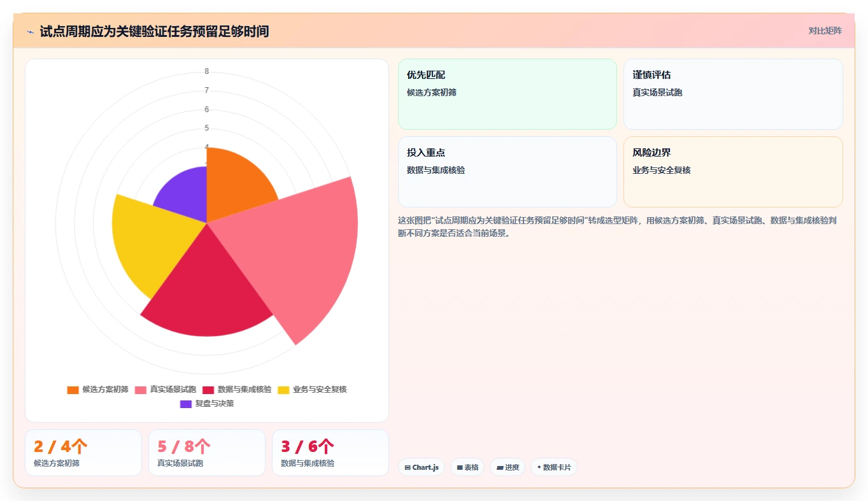Open the 投入重点 card
The image size is (868, 501).
(x=508, y=172)
